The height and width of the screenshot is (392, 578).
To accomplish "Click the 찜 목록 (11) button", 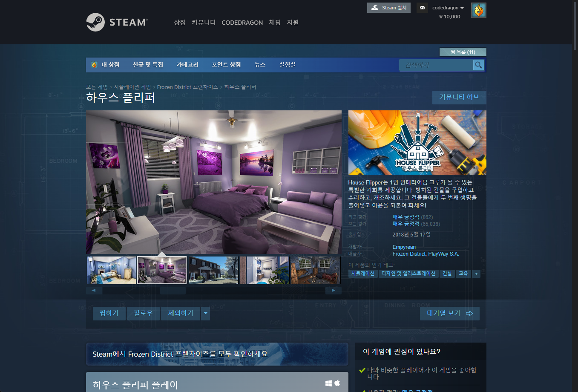I will [x=463, y=52].
